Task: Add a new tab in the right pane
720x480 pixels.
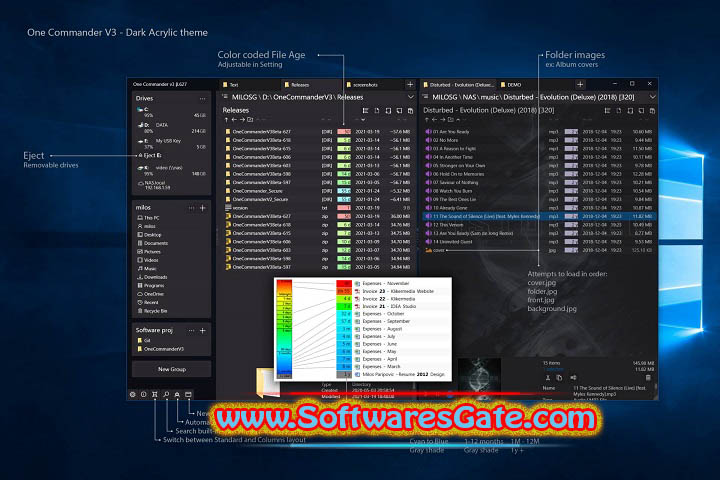Action: (580, 85)
